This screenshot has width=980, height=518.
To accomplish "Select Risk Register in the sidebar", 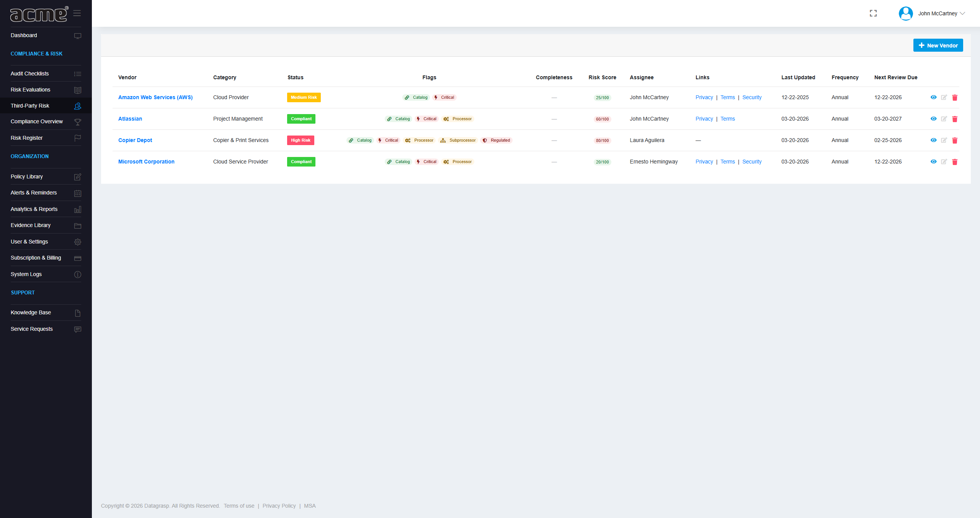I will coord(27,138).
